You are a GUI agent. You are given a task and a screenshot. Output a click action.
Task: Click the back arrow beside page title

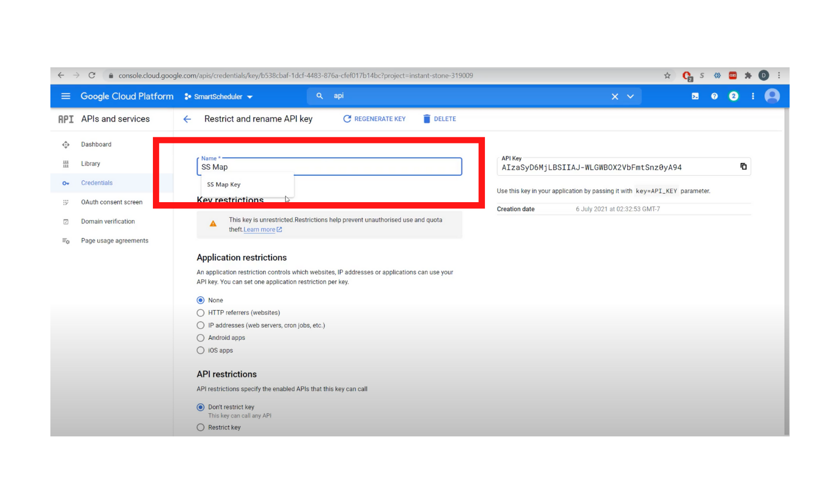click(x=187, y=119)
